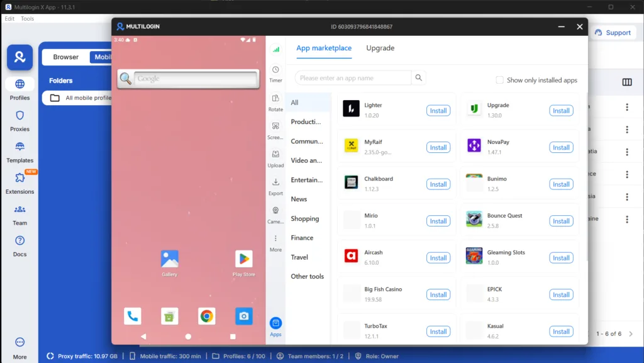
Task: Rotate the emulator screen
Action: coord(275,99)
